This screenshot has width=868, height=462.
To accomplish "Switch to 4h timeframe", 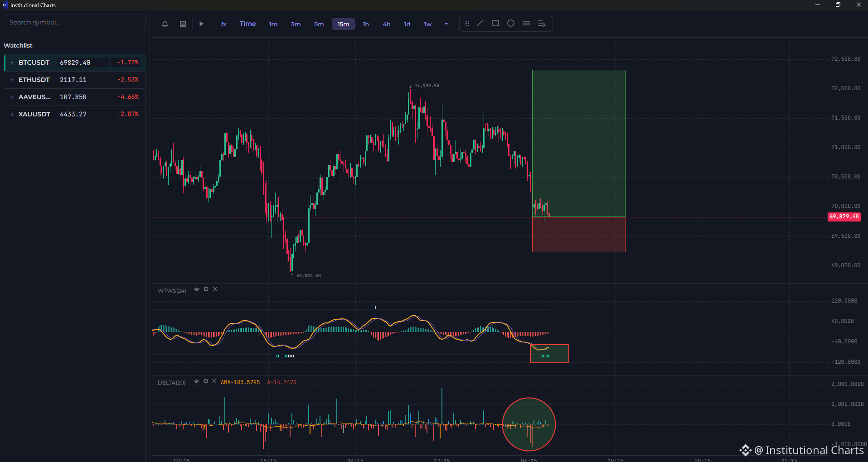I will pyautogui.click(x=386, y=24).
